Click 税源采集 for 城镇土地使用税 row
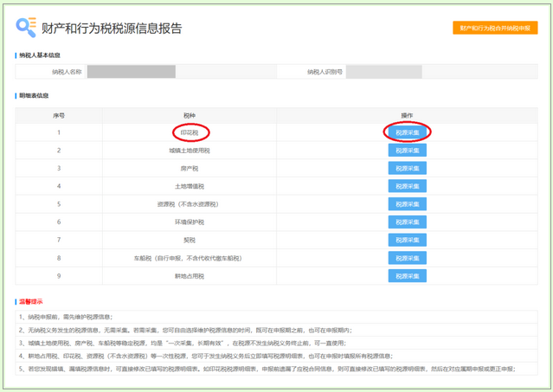The height and width of the screenshot is (392, 553). tap(407, 151)
